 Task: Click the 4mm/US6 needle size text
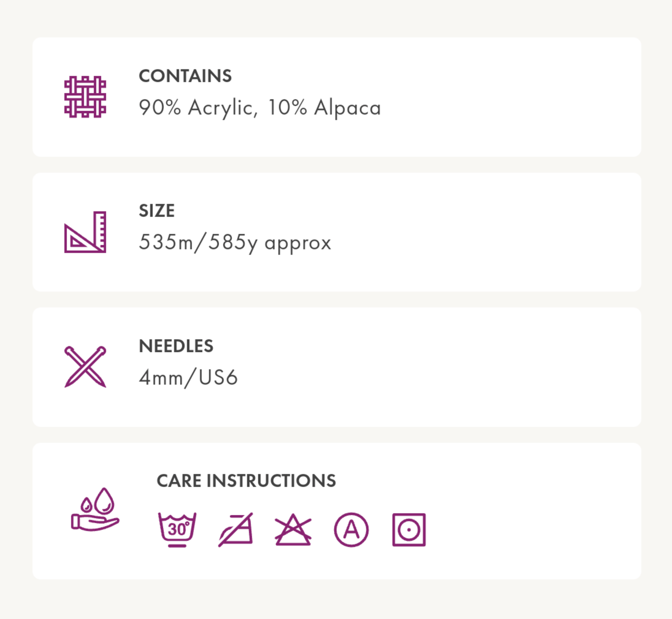tap(188, 377)
